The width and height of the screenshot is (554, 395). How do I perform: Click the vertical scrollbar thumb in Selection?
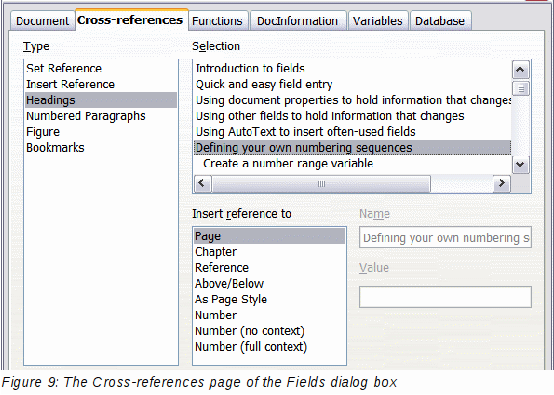(520, 89)
